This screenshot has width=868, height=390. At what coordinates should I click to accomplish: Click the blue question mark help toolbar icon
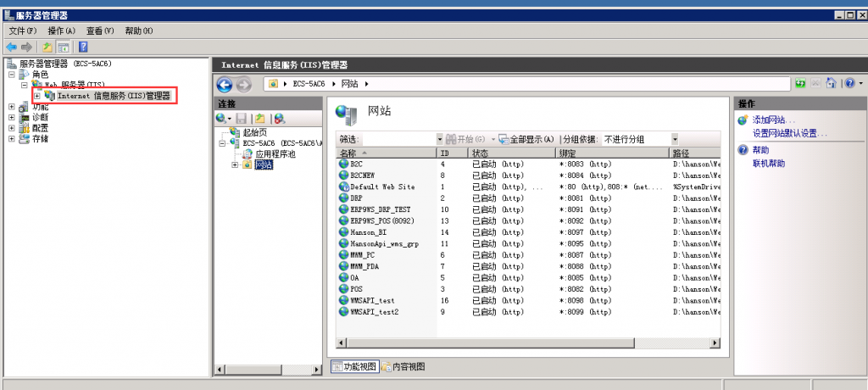pyautogui.click(x=83, y=47)
